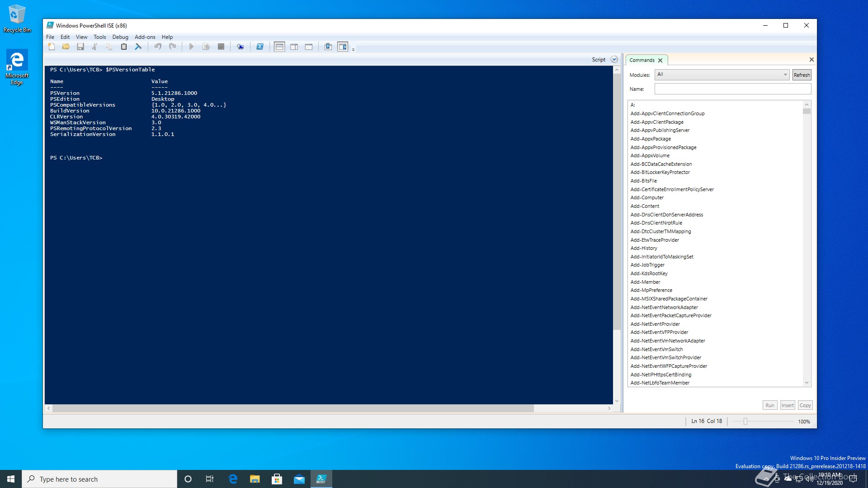This screenshot has height=488, width=868.
Task: Save the script with the floppy disk icon
Action: [80, 47]
